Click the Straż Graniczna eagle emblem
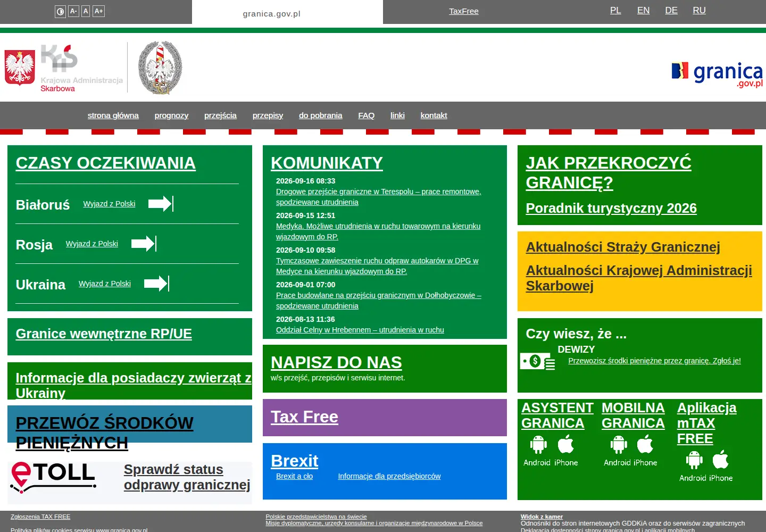 pos(160,68)
